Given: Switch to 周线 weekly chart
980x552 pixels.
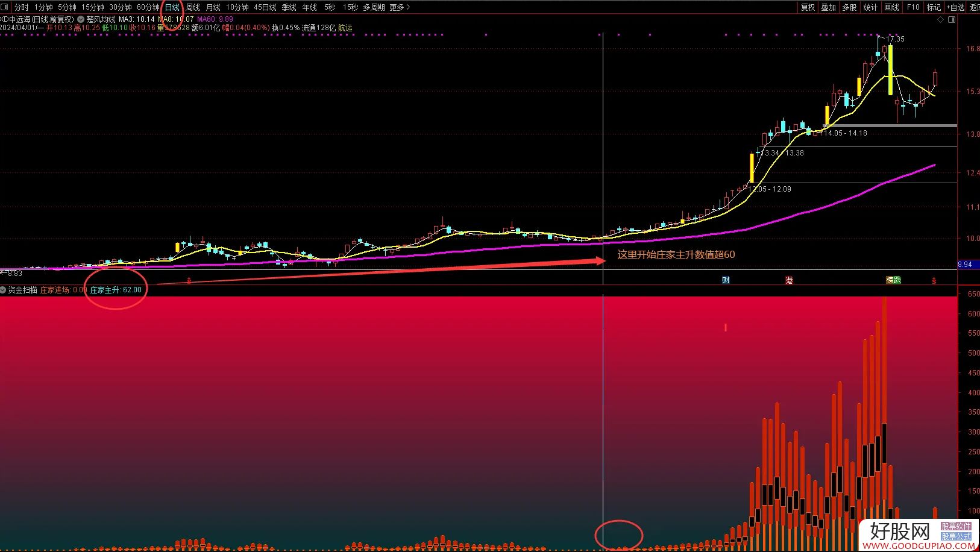Looking at the screenshot, I should tap(193, 7).
